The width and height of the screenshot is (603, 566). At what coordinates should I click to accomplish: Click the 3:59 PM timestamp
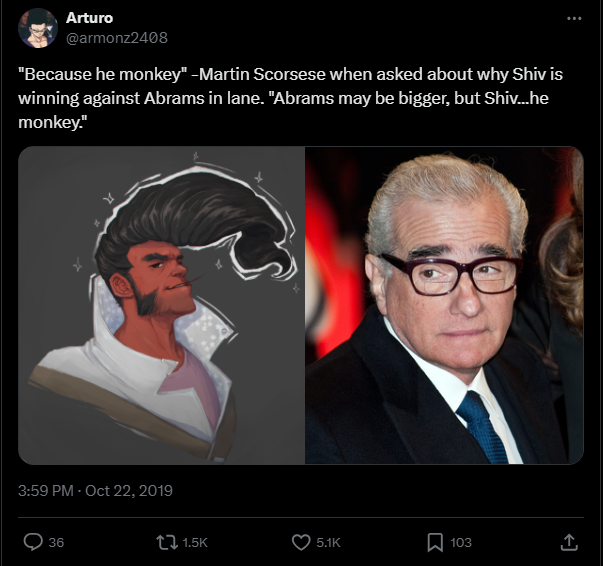[x=45, y=491]
